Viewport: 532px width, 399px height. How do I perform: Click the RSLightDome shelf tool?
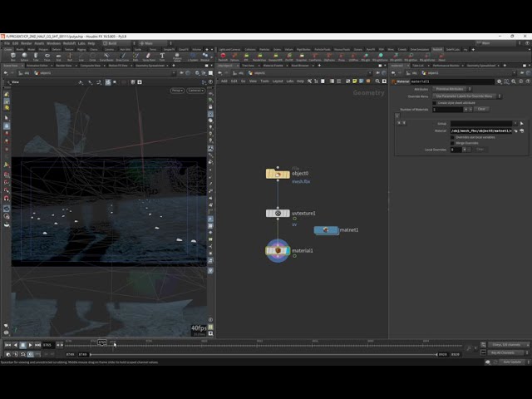tap(380, 57)
